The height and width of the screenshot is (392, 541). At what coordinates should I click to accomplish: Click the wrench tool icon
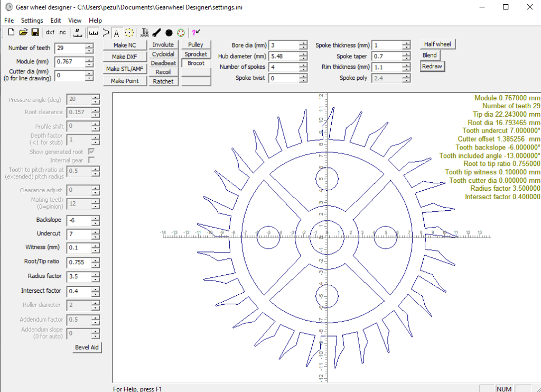(x=156, y=32)
